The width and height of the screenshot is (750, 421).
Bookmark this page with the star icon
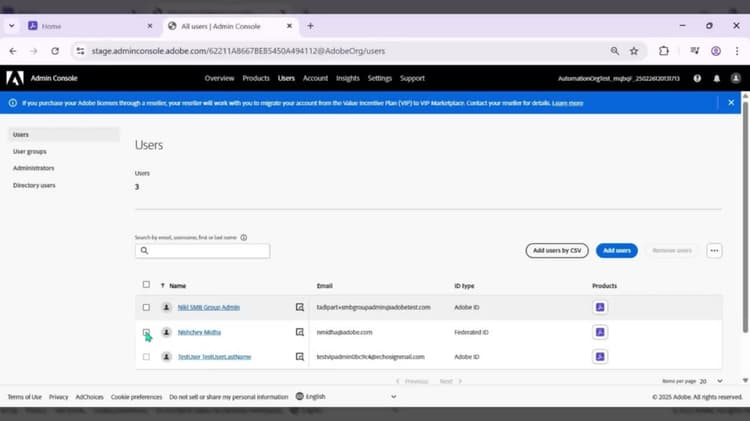pos(634,51)
